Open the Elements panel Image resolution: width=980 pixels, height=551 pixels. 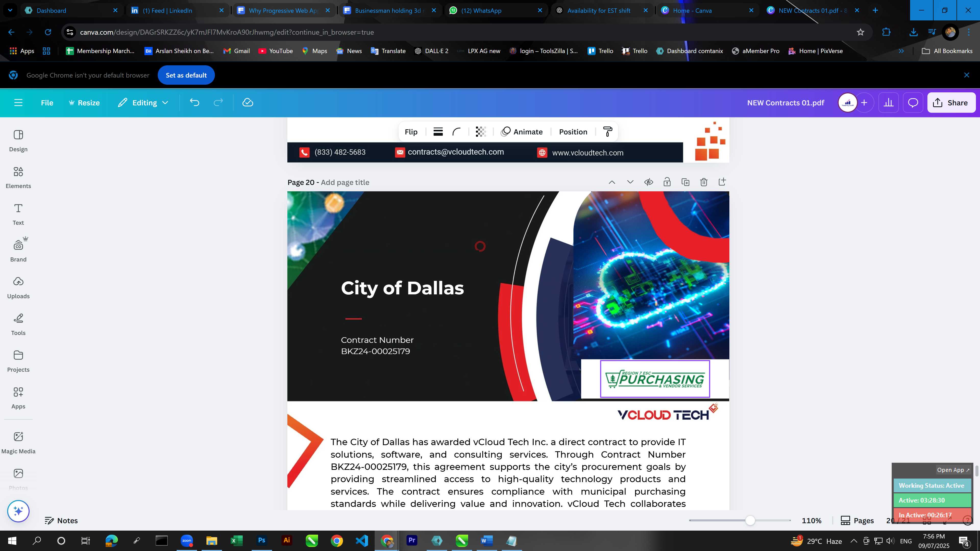pyautogui.click(x=18, y=178)
